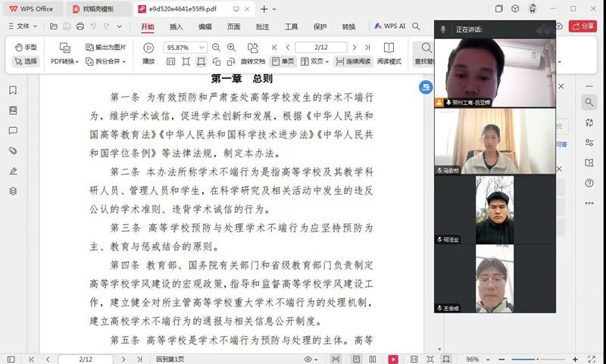This screenshot has height=364, width=606.
Task: Click status bar zoom slider
Action: click(538, 359)
